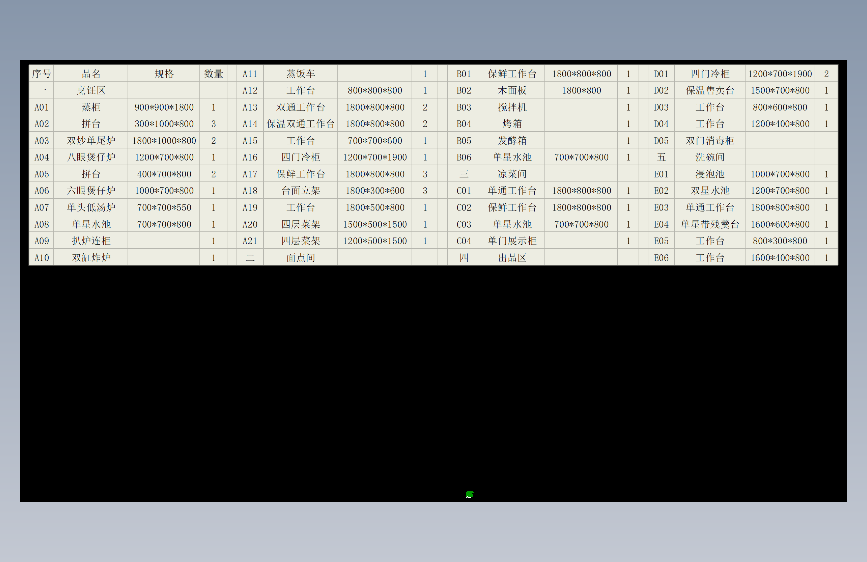Click the A09 row code cell

[41, 241]
